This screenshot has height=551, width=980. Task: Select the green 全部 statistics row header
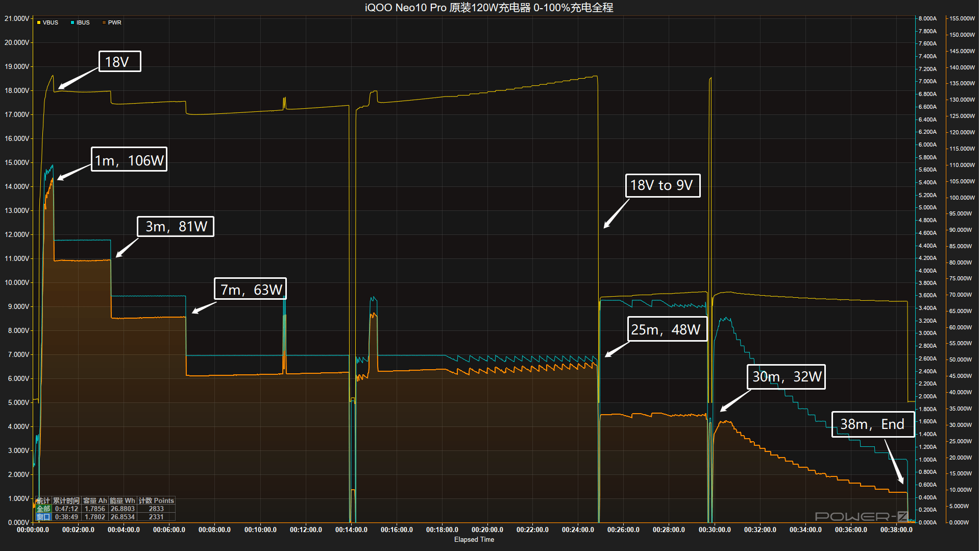pos(43,509)
